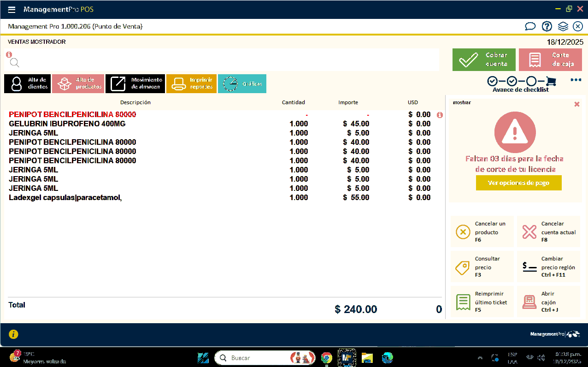Click Reimprimir último ticket icon
The width and height of the screenshot is (588, 367).
(x=463, y=302)
